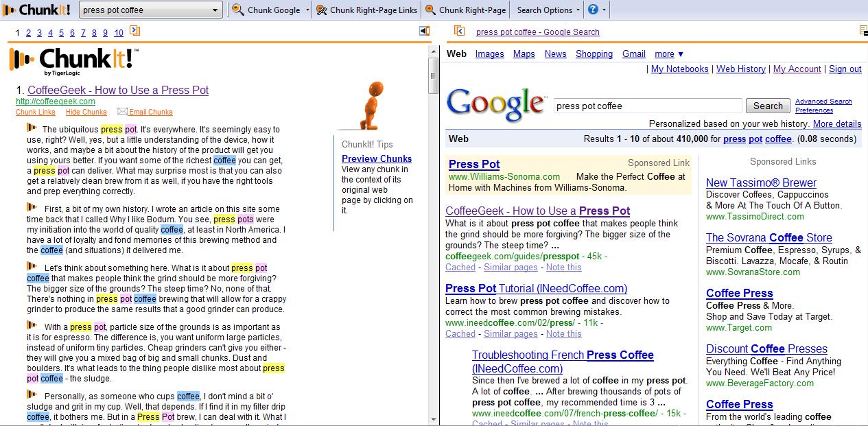Viewport: 868px width, 426px height.
Task: Switch to Google Images tab
Action: 489,54
